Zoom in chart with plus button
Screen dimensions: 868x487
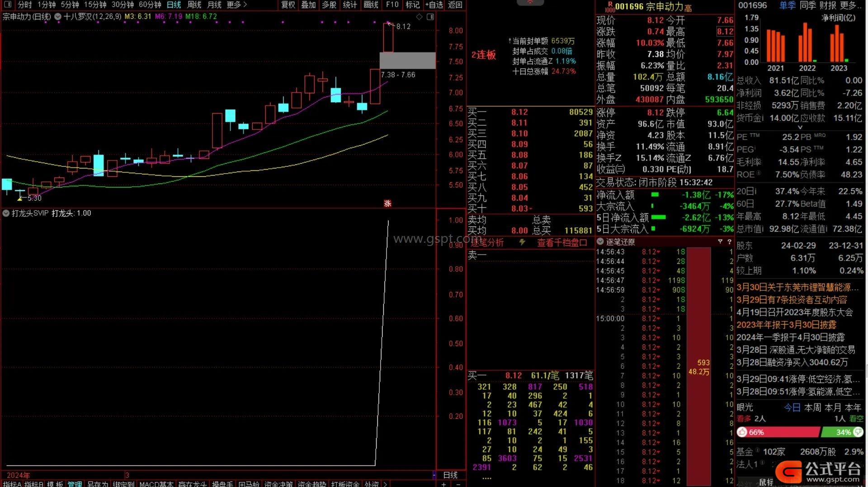[443, 484]
